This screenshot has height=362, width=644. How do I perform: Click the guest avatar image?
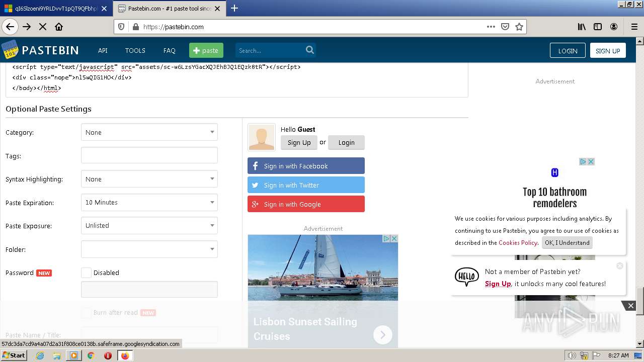click(x=262, y=137)
